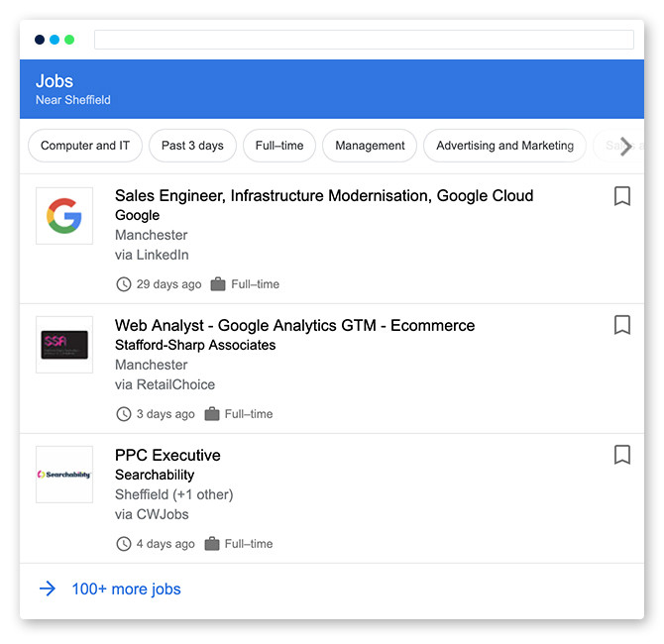Choose the Management filter chip
664x644 pixels.
(x=370, y=146)
